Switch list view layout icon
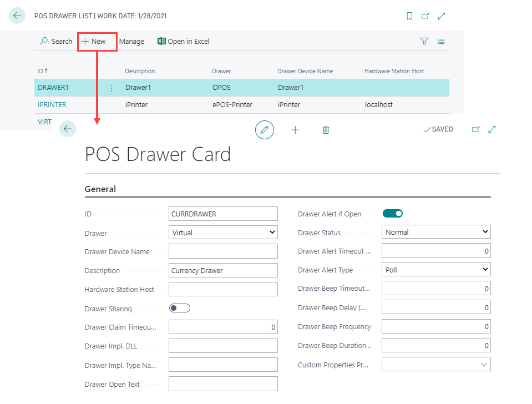Screen dimensions: 532x404 (x=440, y=42)
